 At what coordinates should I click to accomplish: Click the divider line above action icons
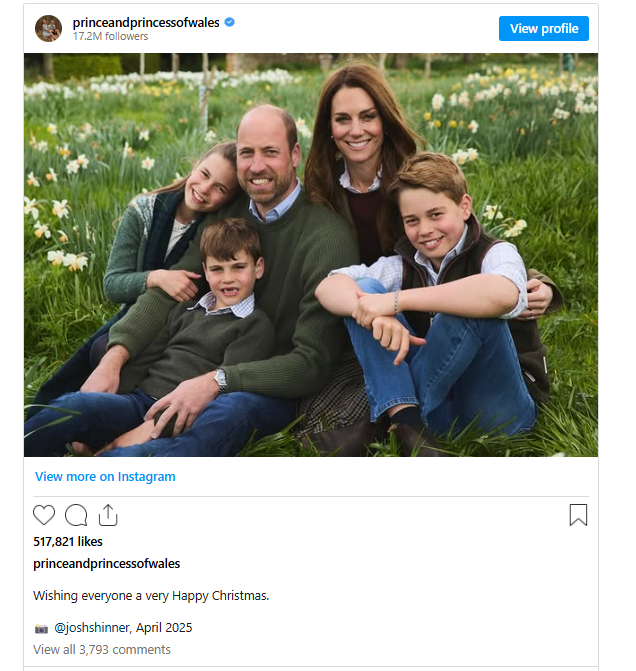tap(311, 496)
